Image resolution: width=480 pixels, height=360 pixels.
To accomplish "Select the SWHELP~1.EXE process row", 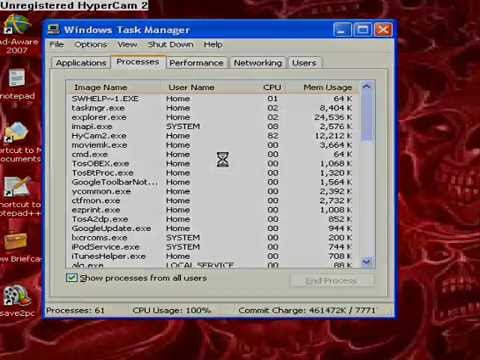I will (x=212, y=99).
